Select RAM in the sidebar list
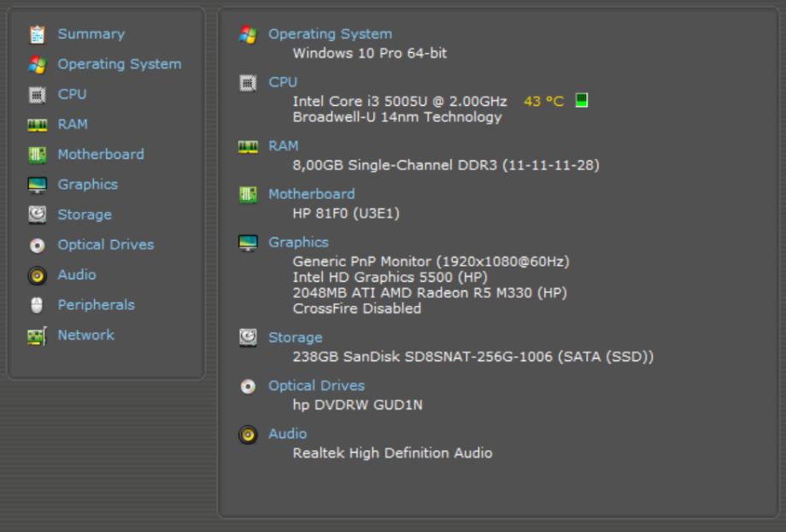786x532 pixels. 73,124
